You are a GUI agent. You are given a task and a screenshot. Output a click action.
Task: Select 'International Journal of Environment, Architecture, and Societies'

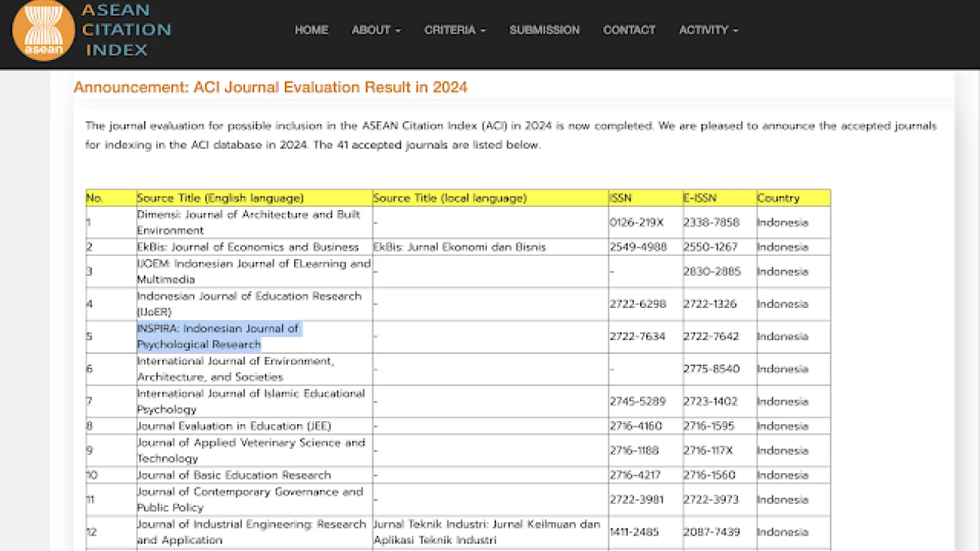[x=236, y=369]
